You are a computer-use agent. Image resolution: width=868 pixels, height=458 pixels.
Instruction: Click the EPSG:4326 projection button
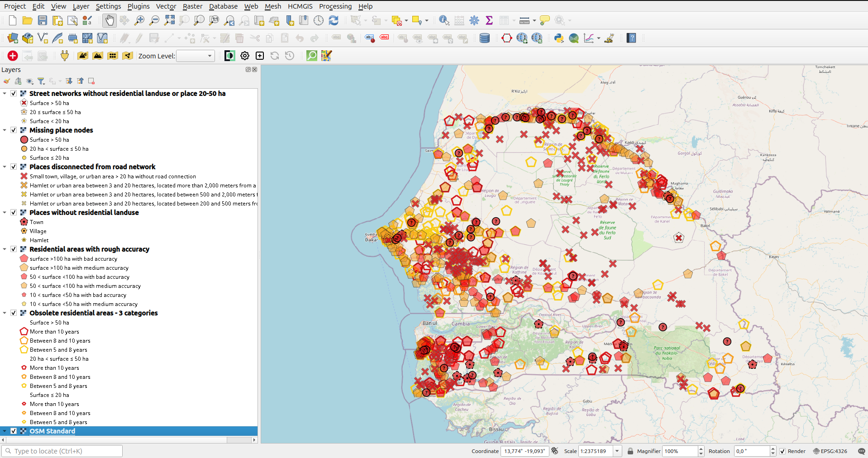[830, 451]
